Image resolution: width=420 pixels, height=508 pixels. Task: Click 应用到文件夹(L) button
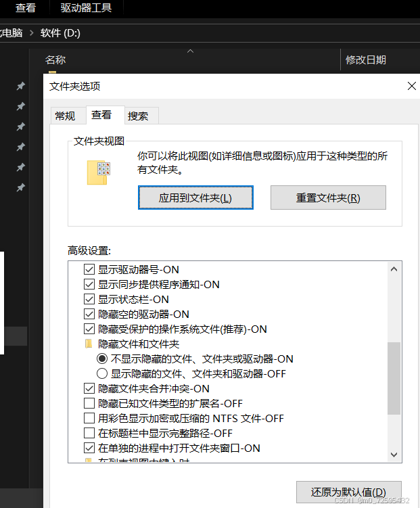point(195,198)
